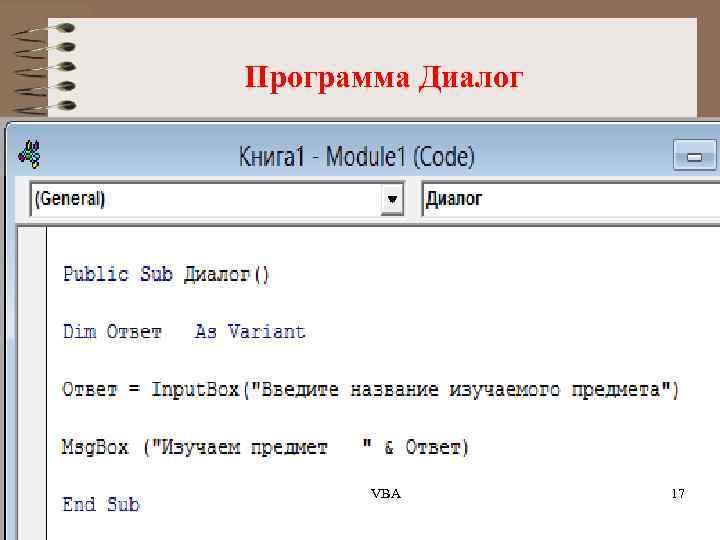The width and height of the screenshot is (720, 540).
Task: Click the window title Книга1 - Module1 (Code)
Action: pos(356,157)
